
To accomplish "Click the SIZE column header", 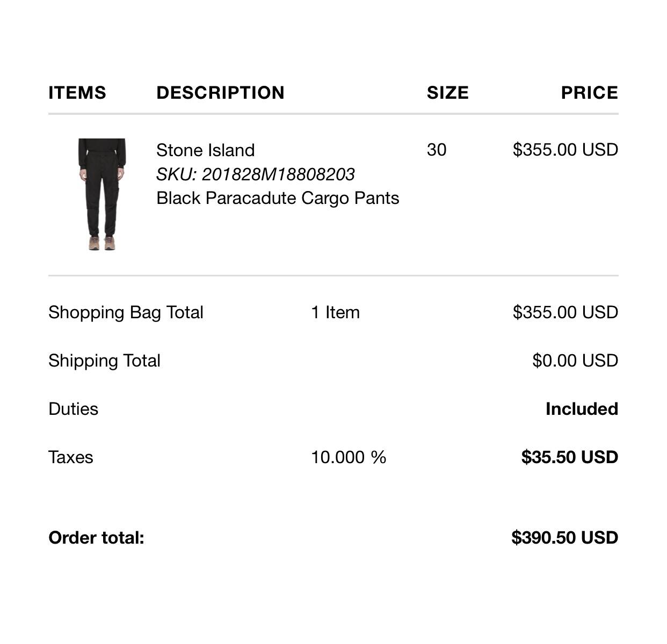I will [x=447, y=93].
